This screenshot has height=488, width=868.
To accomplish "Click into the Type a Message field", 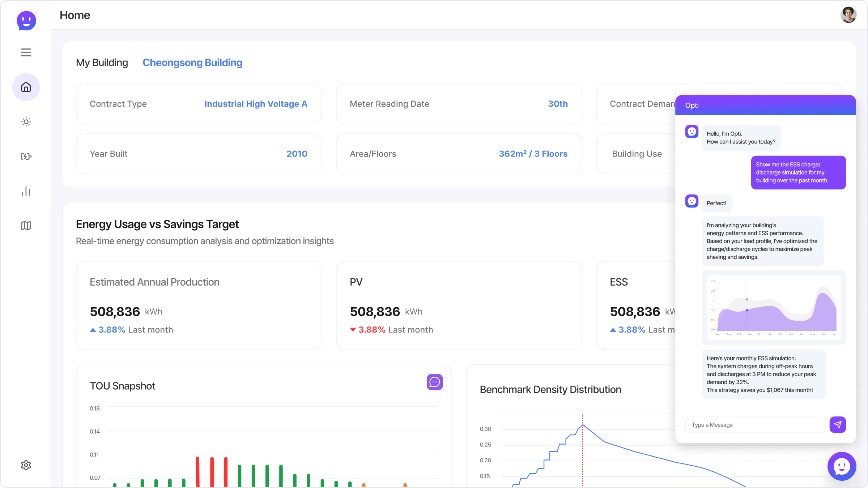I will click(755, 425).
